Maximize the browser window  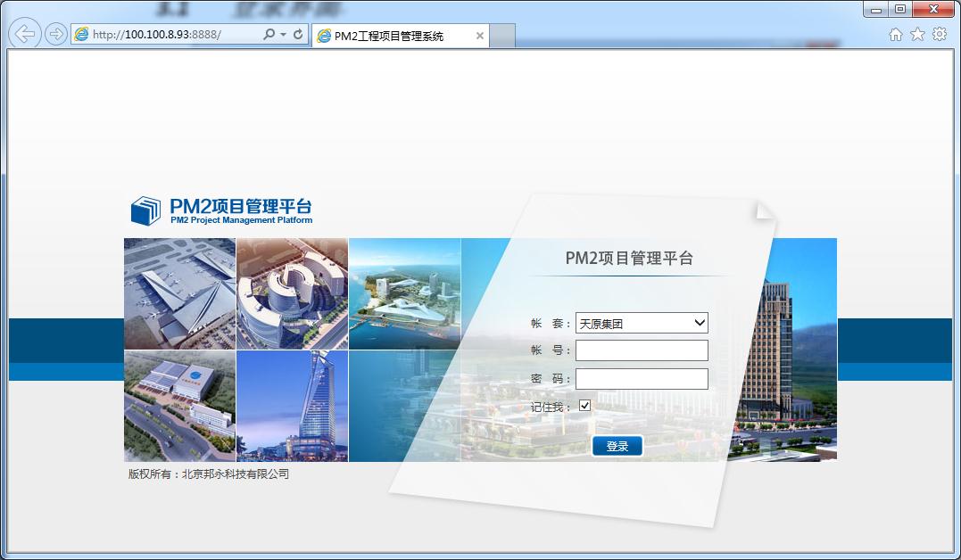[899, 9]
